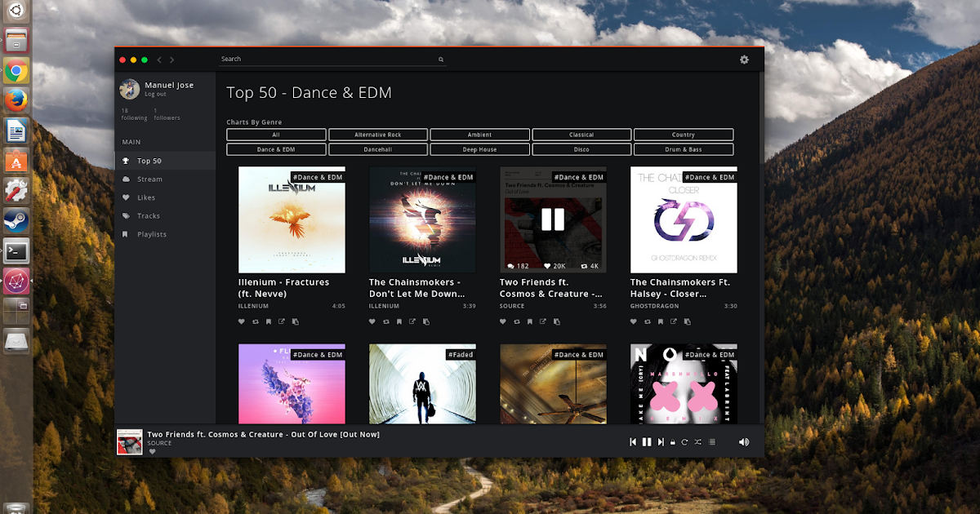The image size is (980, 514).
Task: Open the play queue list
Action: (712, 441)
